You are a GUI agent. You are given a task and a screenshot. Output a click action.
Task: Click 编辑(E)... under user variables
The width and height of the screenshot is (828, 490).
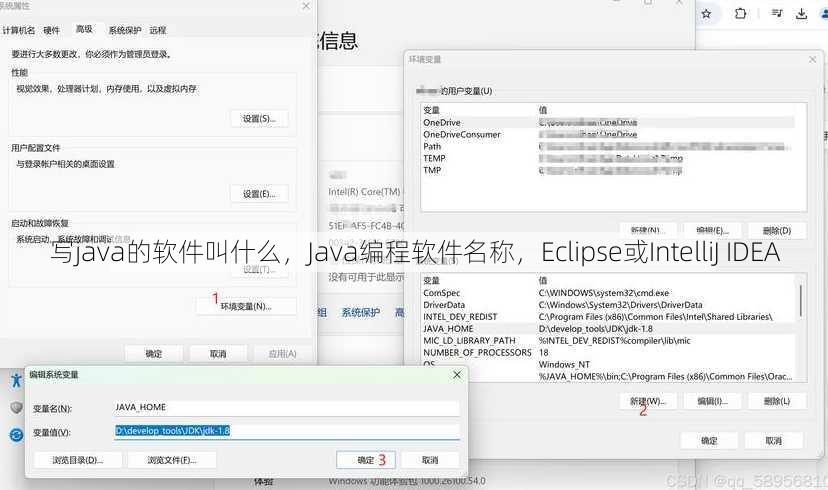(712, 230)
